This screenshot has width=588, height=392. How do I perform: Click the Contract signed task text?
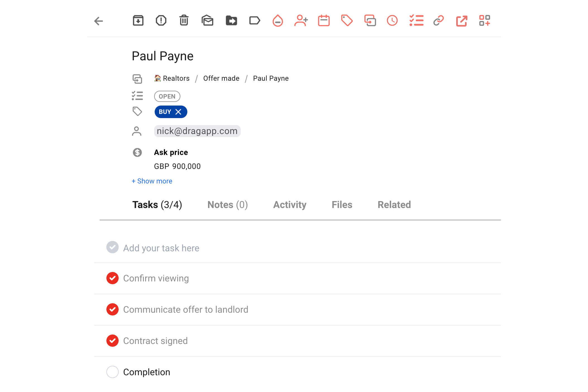(156, 341)
